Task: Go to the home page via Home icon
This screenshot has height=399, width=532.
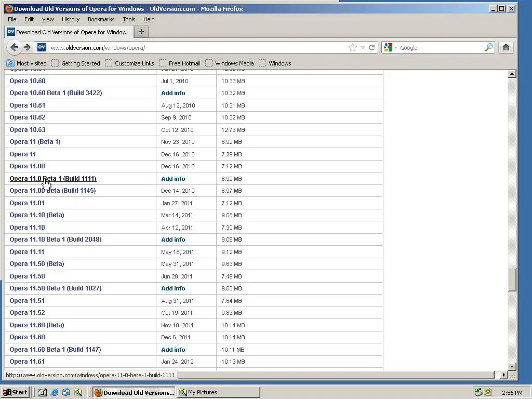Action: point(506,47)
